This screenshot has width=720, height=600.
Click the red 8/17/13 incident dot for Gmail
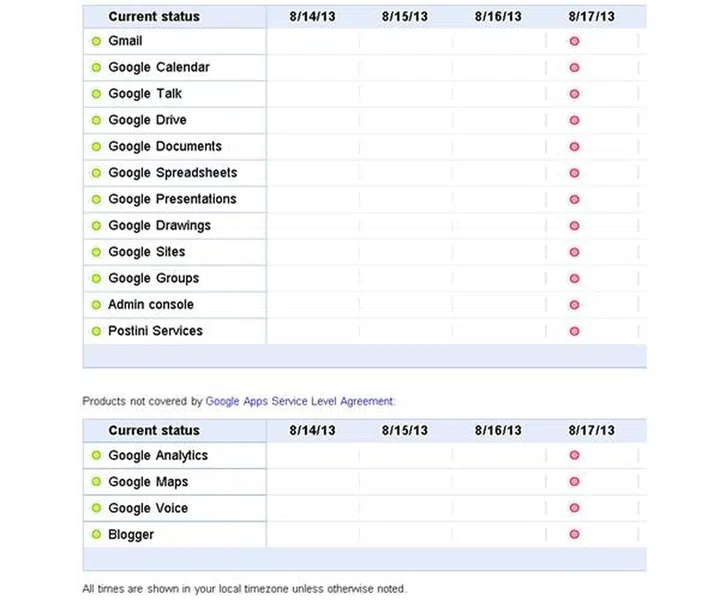coord(574,42)
